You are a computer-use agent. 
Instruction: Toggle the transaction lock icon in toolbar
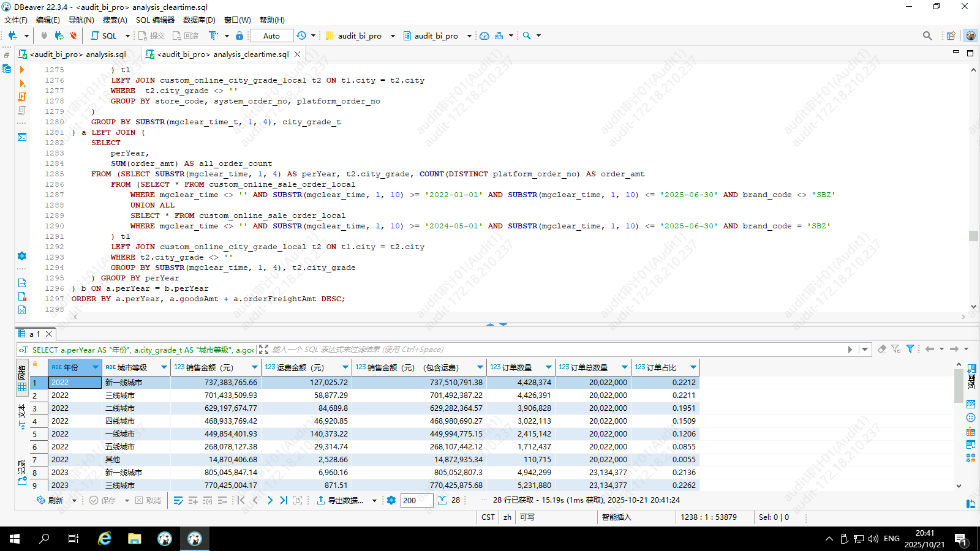pos(239,36)
